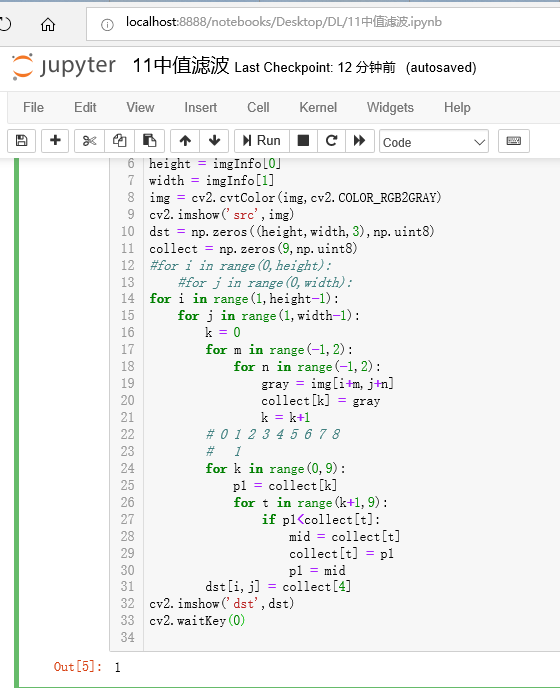Click the comment # 0 1 2 3 4 5 6 7 8

point(273,435)
